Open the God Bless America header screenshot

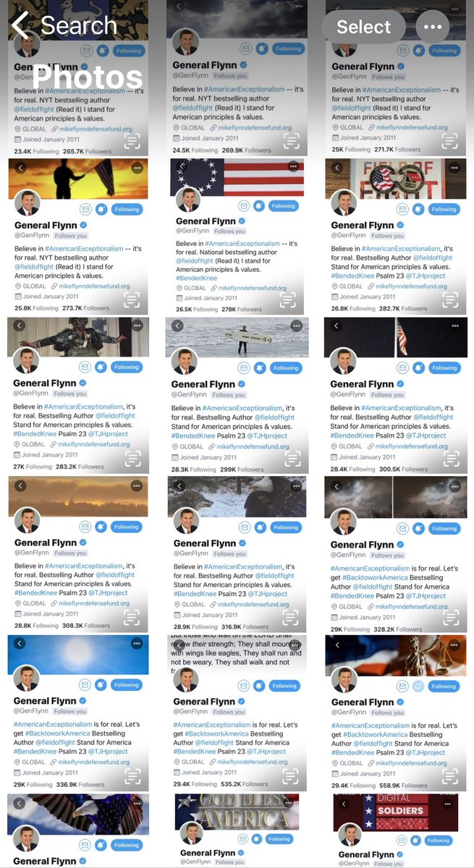pos(237,831)
